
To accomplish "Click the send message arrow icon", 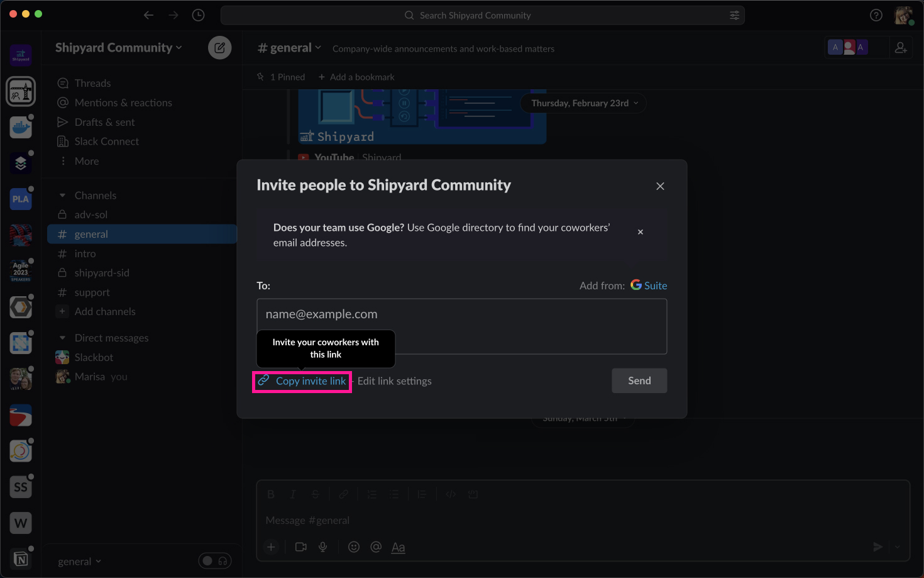I will pyautogui.click(x=877, y=547).
